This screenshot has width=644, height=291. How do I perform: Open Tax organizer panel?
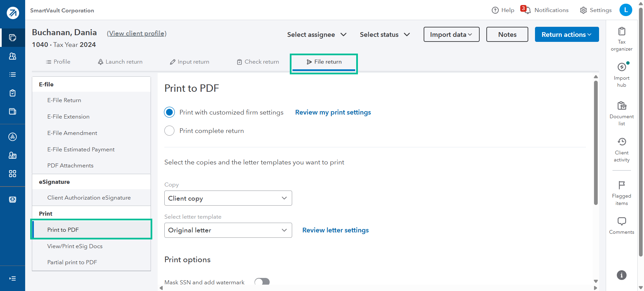coord(622,39)
